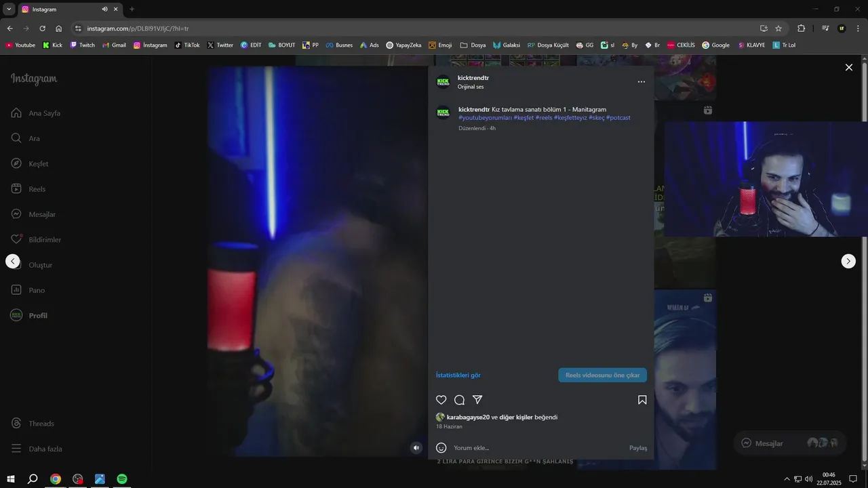Mute the Instagram tab audio icon
Viewport: 868px width, 488px height.
(x=104, y=9)
